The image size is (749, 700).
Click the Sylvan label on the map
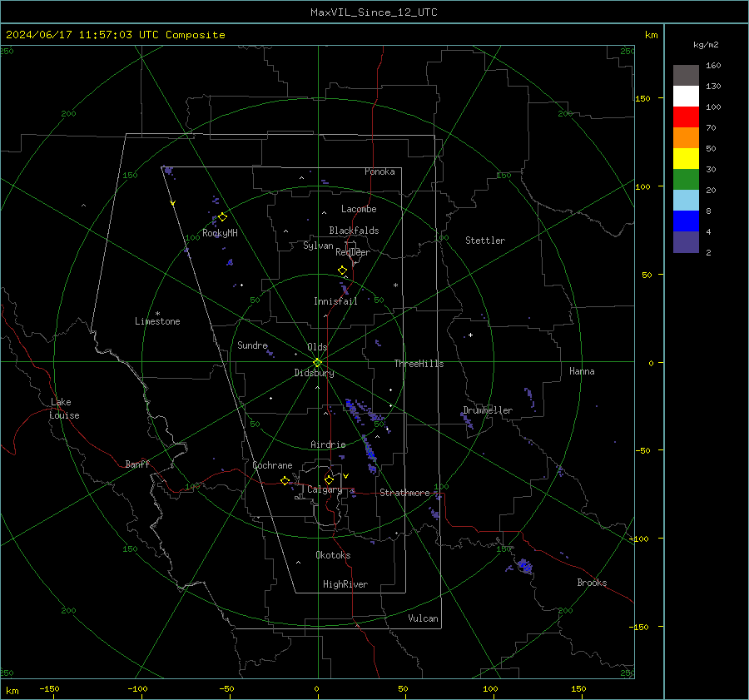pos(318,246)
